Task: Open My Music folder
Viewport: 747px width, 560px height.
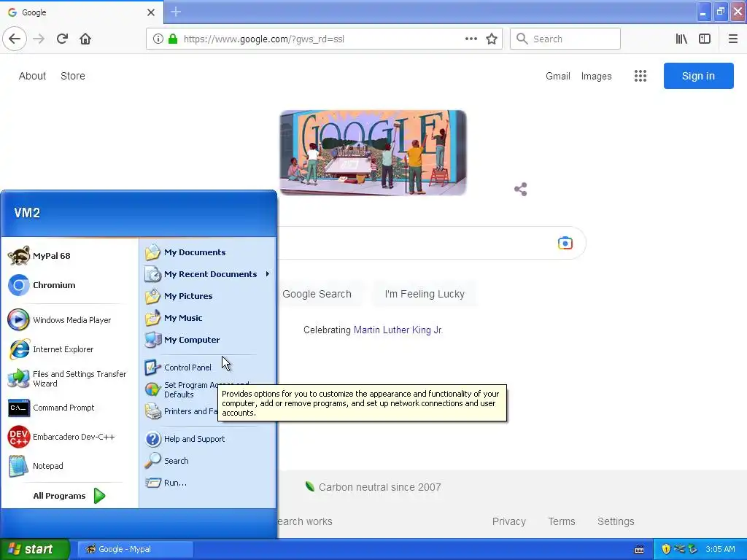Action: [x=208, y=318]
